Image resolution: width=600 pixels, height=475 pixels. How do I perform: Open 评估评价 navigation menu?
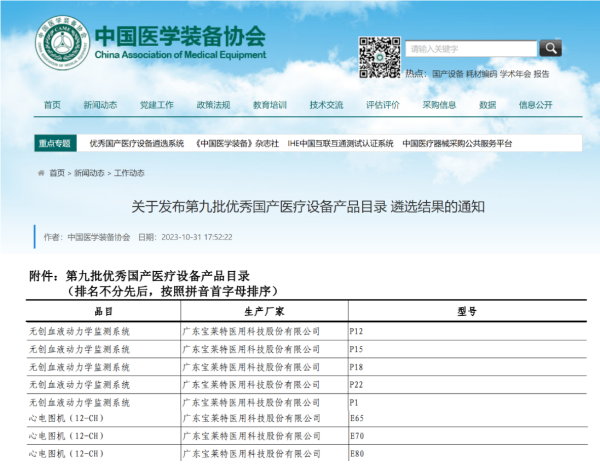(383, 105)
